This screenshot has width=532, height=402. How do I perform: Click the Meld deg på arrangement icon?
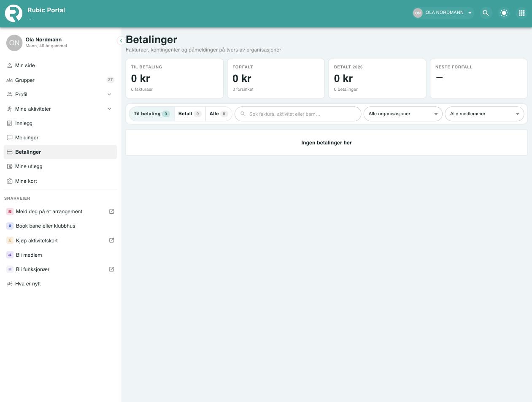10,212
